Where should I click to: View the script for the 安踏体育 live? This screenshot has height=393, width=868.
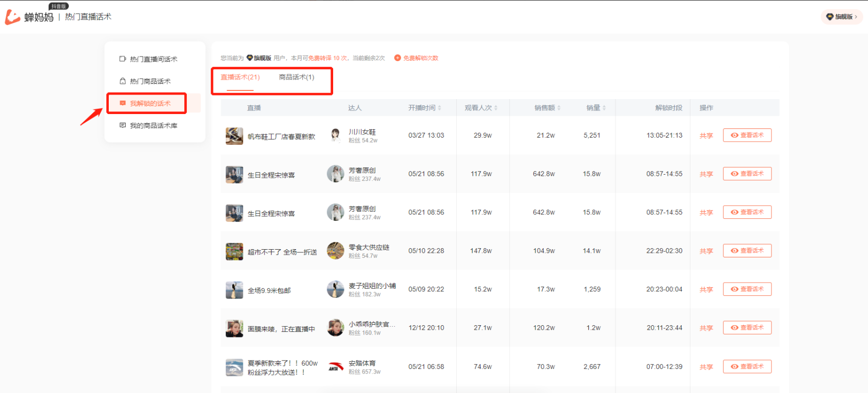pos(747,366)
